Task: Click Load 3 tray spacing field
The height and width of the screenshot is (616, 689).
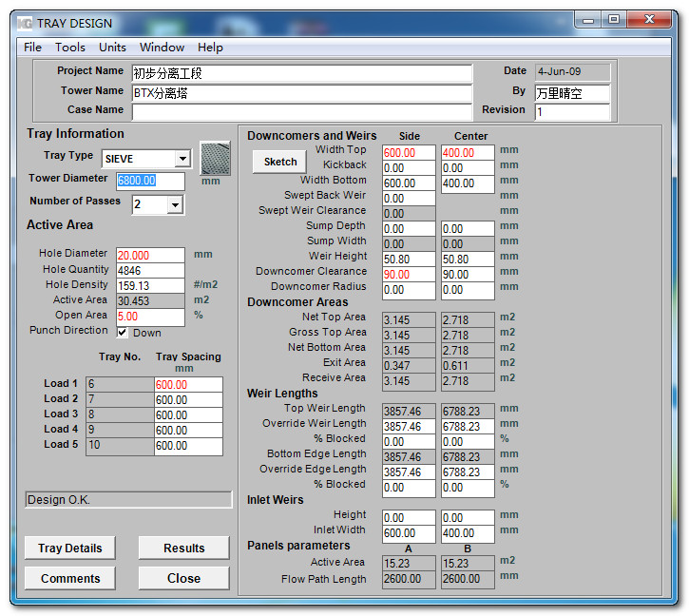Action: point(188,415)
